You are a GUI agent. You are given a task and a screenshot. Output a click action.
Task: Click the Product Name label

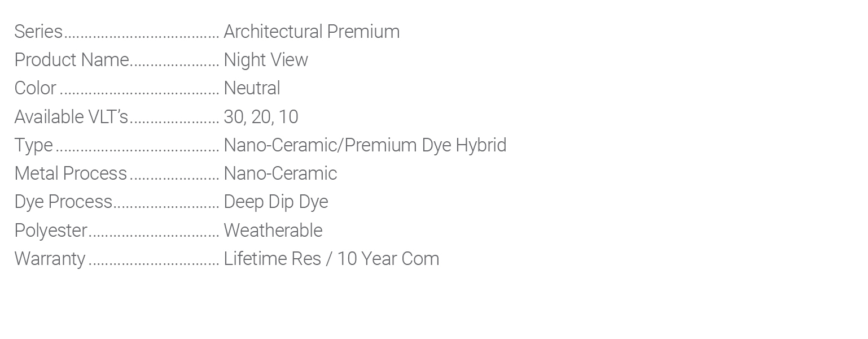point(72,60)
